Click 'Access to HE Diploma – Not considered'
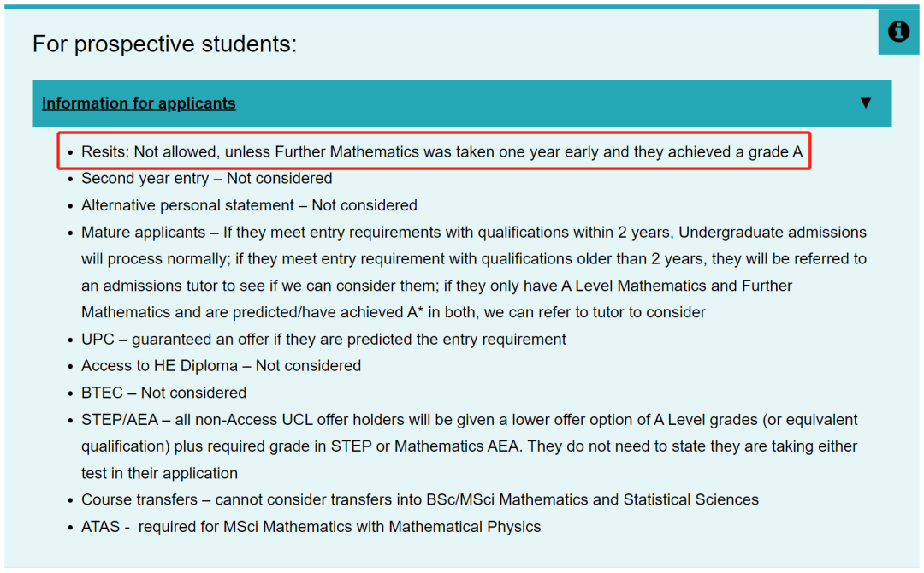 point(221,366)
